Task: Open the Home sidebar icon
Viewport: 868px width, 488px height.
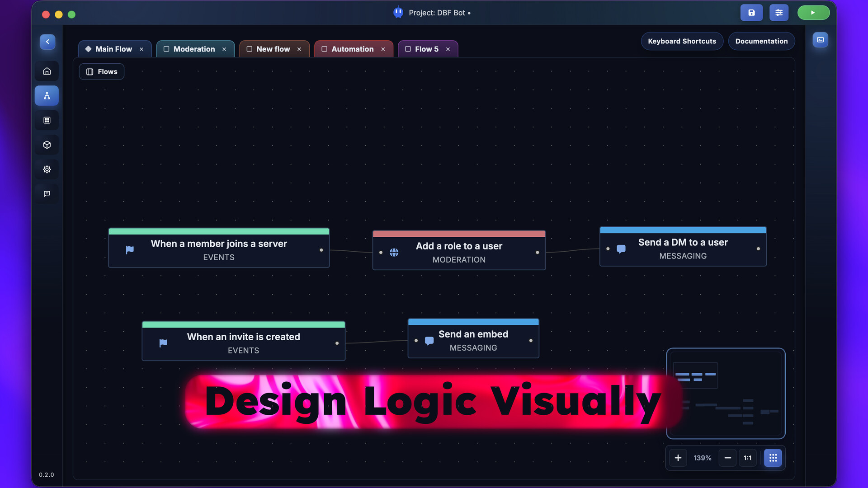Action: [x=47, y=71]
